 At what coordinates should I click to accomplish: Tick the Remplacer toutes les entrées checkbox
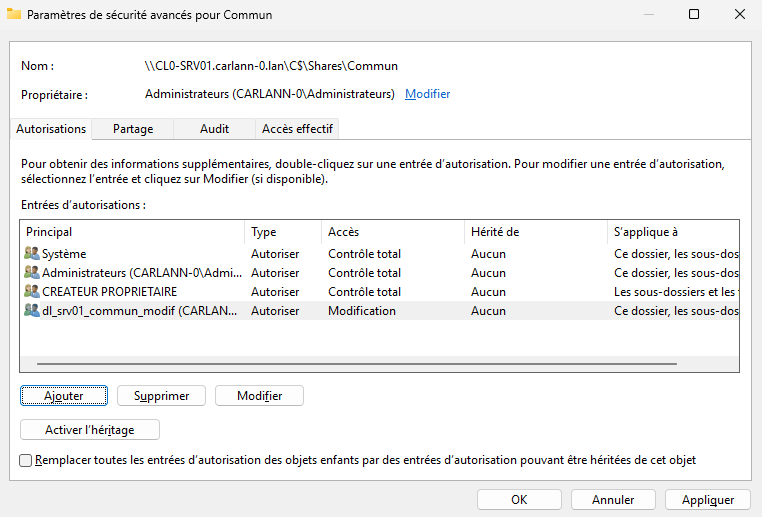pos(25,460)
